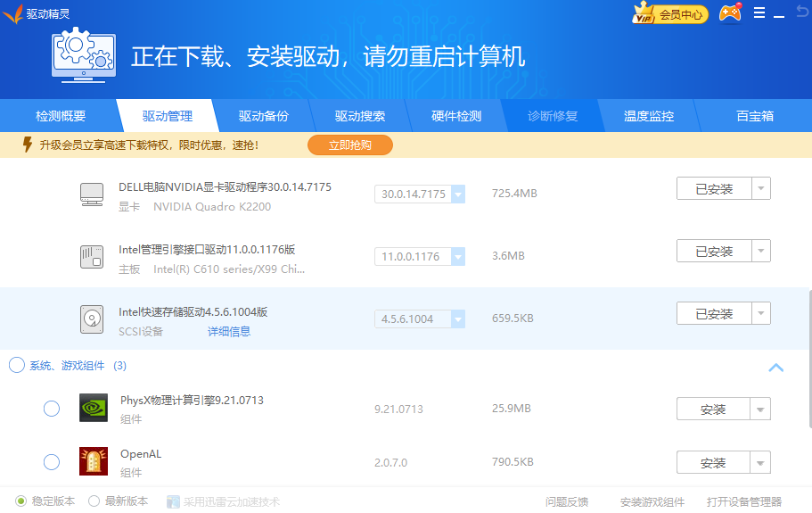Screen dimensions: 812x513
Task: Click the 立即抢购 orange button
Action: tap(350, 145)
